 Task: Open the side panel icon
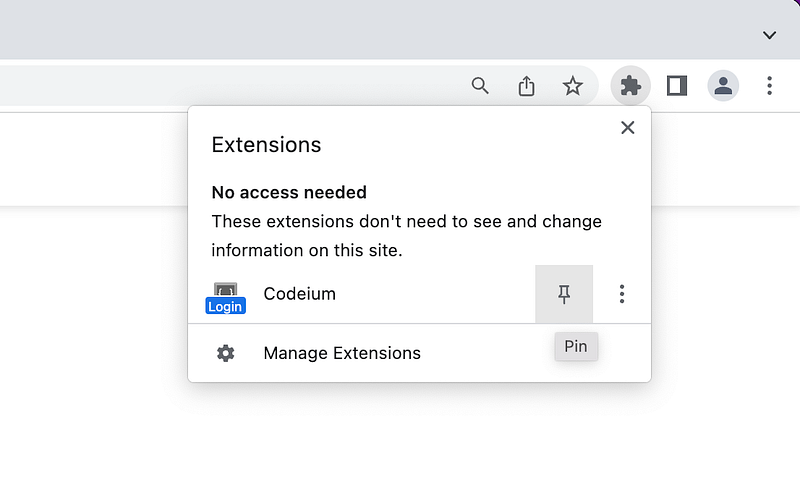677,86
